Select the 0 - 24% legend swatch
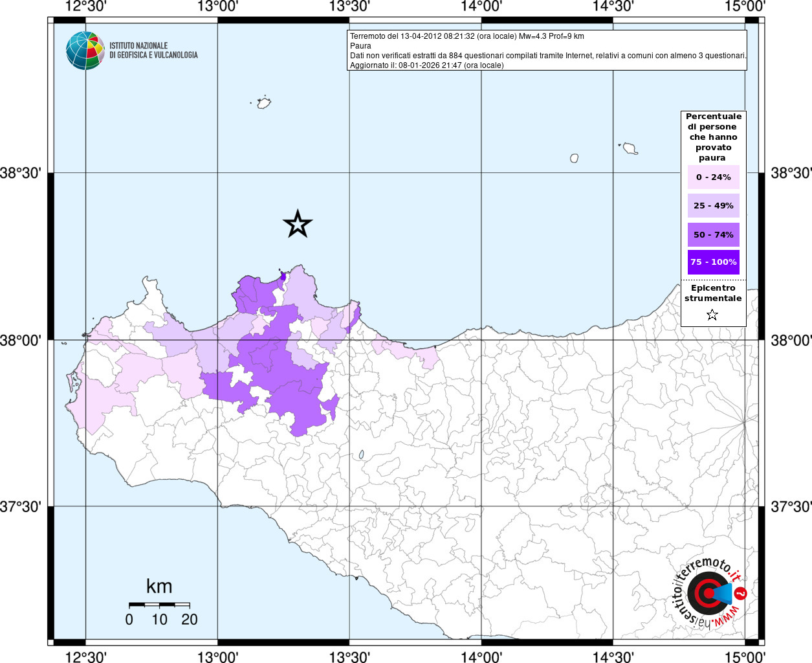Viewport: 812px width, 663px height. click(713, 177)
